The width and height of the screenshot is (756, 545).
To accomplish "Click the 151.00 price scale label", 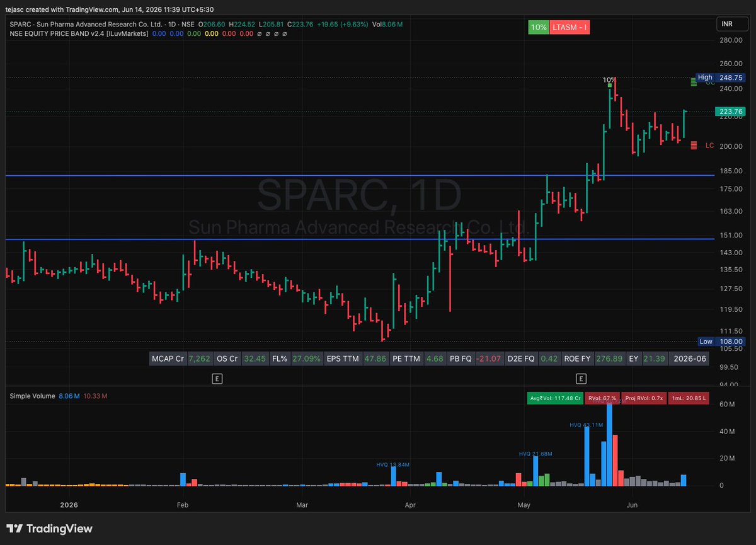I will click(731, 235).
